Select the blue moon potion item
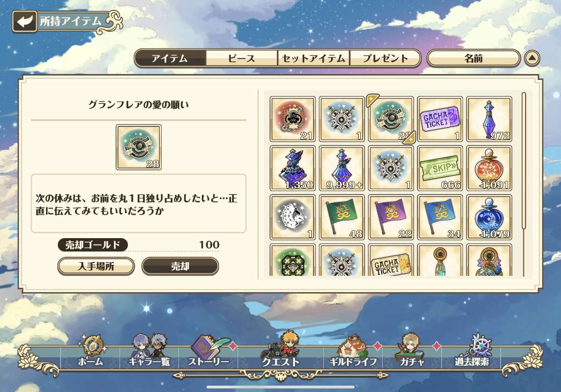 [489, 218]
